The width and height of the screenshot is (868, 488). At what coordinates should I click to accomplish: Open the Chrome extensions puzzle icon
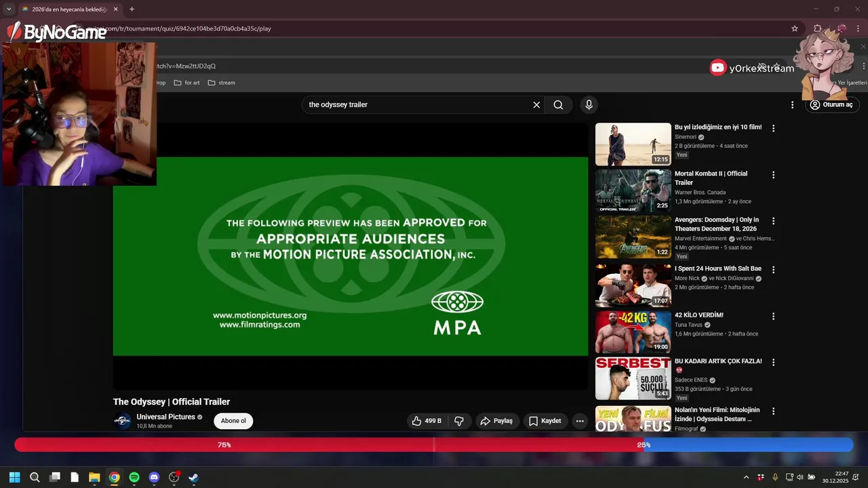[x=818, y=28]
